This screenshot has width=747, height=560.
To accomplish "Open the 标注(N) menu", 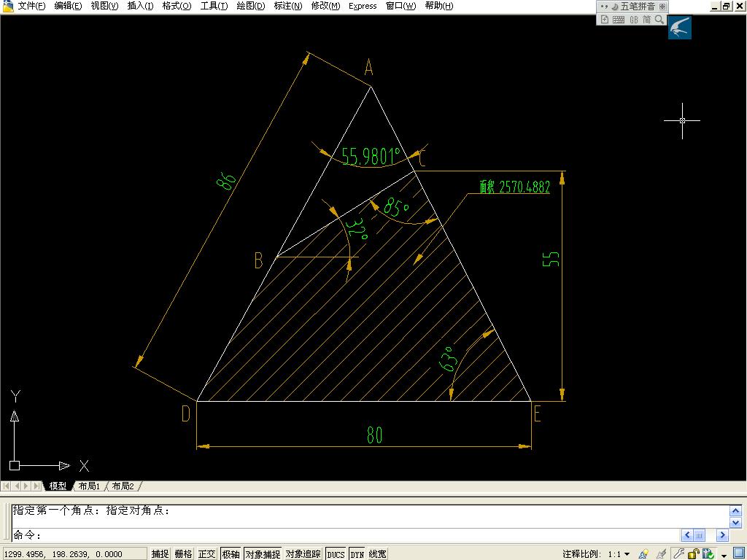I will pos(287,6).
